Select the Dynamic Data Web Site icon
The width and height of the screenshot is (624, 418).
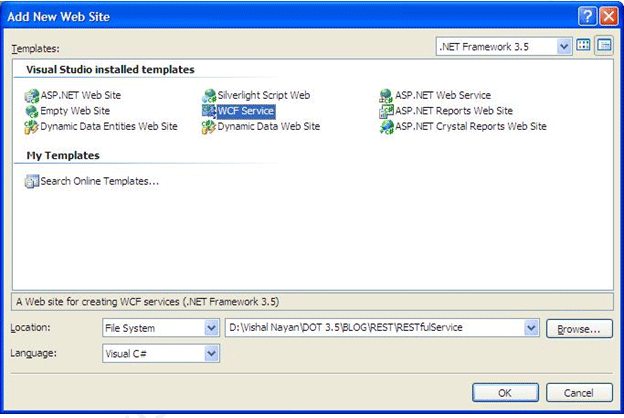tap(209, 127)
